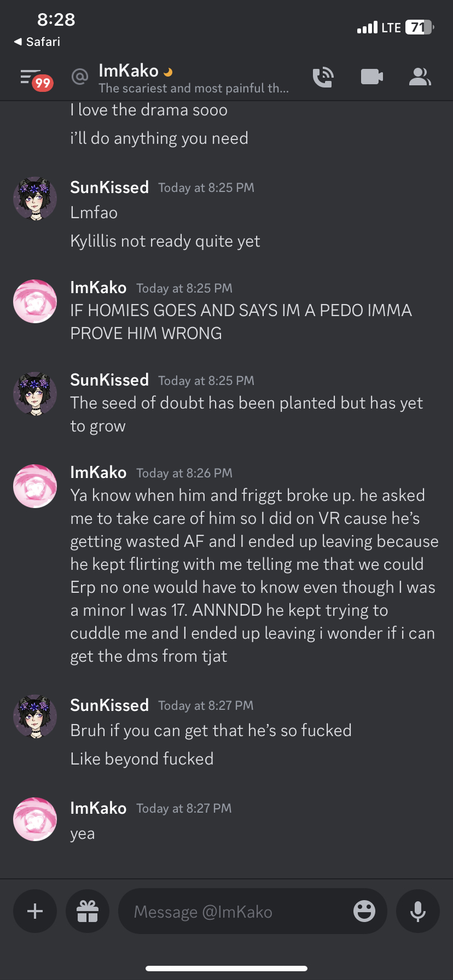Go back to Safari
The image size is (453, 980).
(x=37, y=42)
